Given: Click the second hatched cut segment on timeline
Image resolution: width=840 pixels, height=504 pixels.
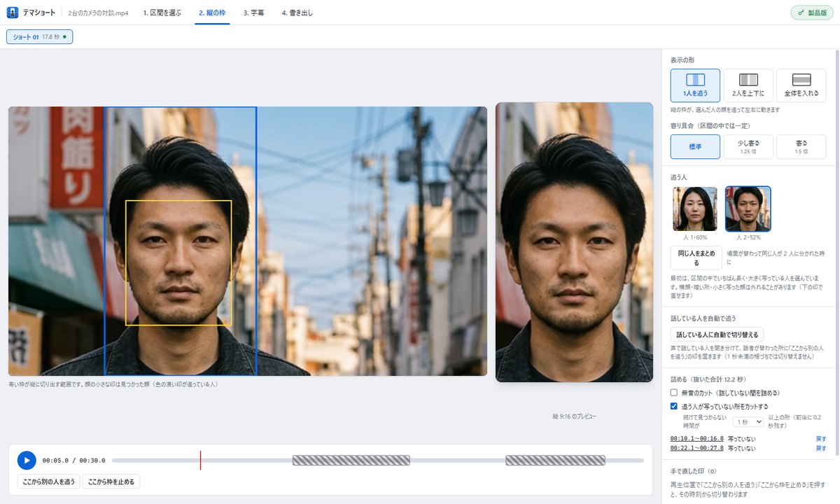Looking at the screenshot, I should (x=555, y=460).
